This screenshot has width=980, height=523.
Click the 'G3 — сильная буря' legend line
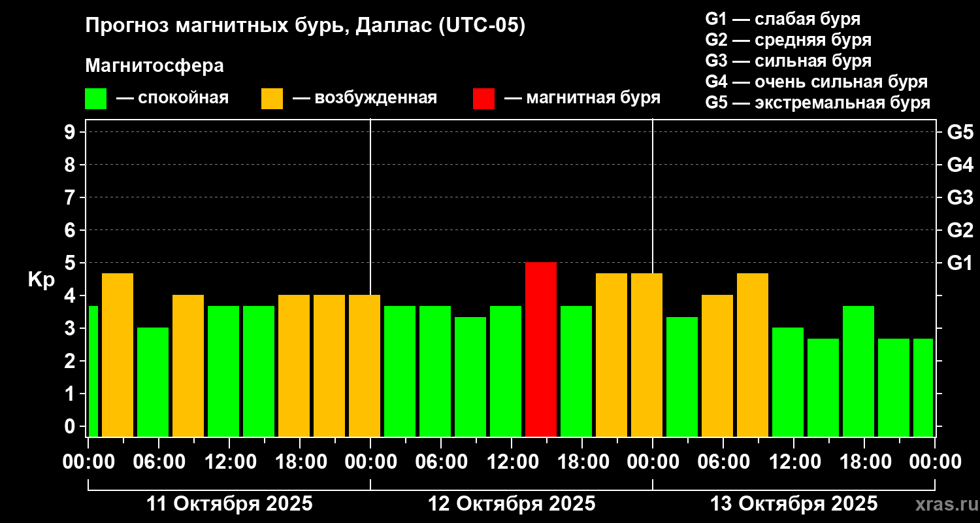click(x=789, y=61)
